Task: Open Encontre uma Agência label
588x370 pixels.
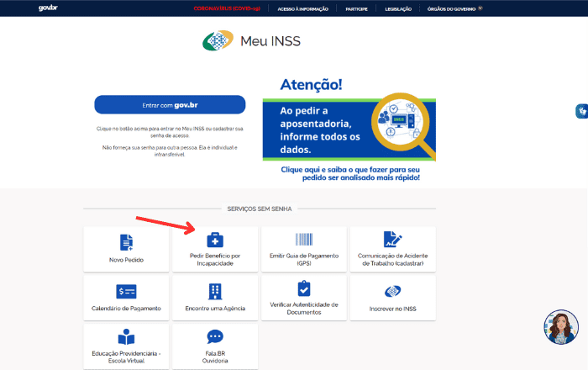Action: [x=215, y=309]
